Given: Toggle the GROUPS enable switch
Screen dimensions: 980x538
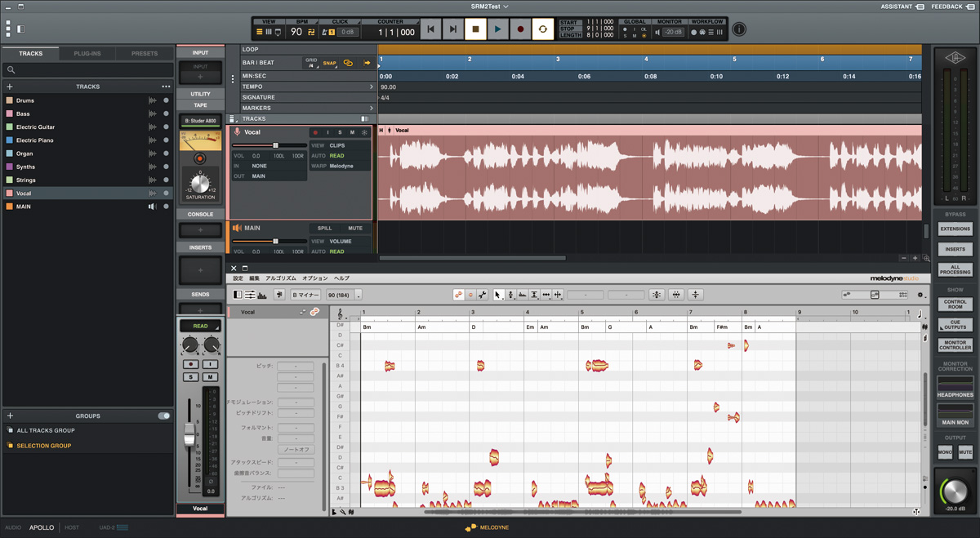Looking at the screenshot, I should click(x=164, y=416).
